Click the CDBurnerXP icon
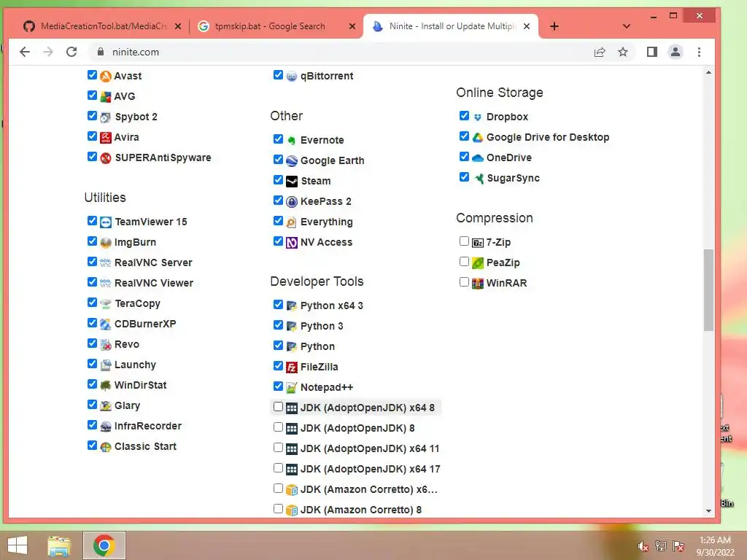The height and width of the screenshot is (560, 747). click(x=105, y=324)
